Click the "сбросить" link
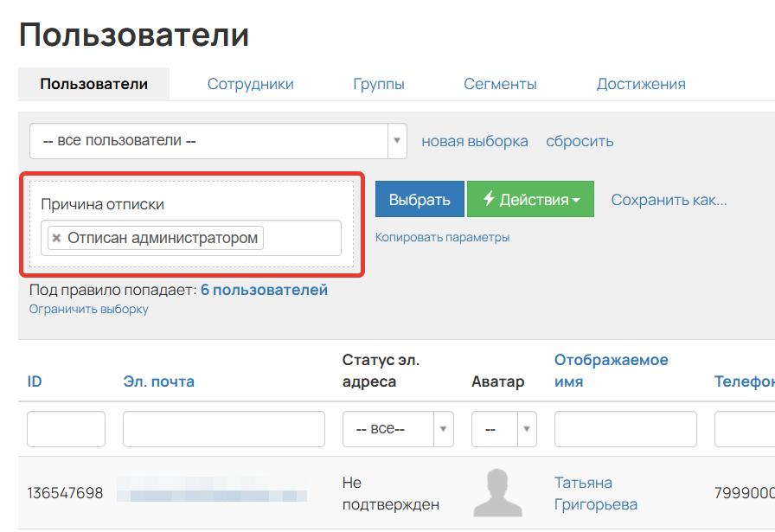The width and height of the screenshot is (775, 532). tap(580, 140)
